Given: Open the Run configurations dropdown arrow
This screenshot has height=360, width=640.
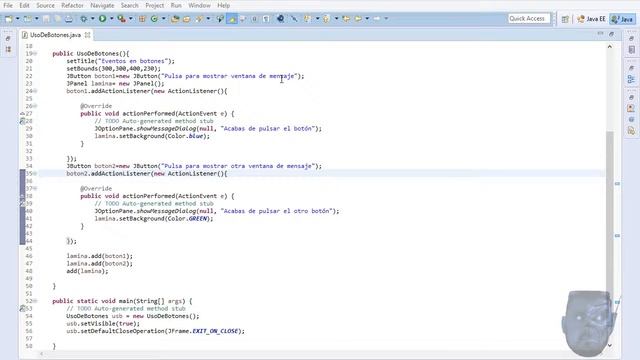Looking at the screenshot, I should coord(111,19).
